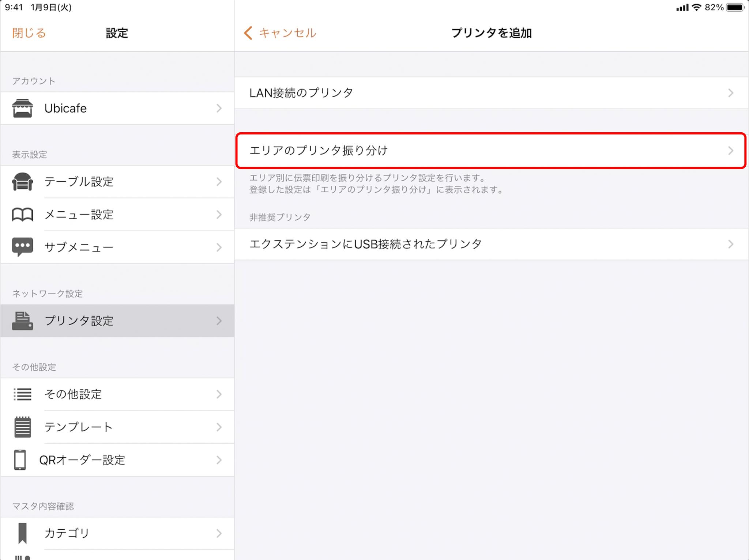Screen dimensions: 749x560
Task: Tap the 表示設定 section header
Action: (x=30, y=155)
